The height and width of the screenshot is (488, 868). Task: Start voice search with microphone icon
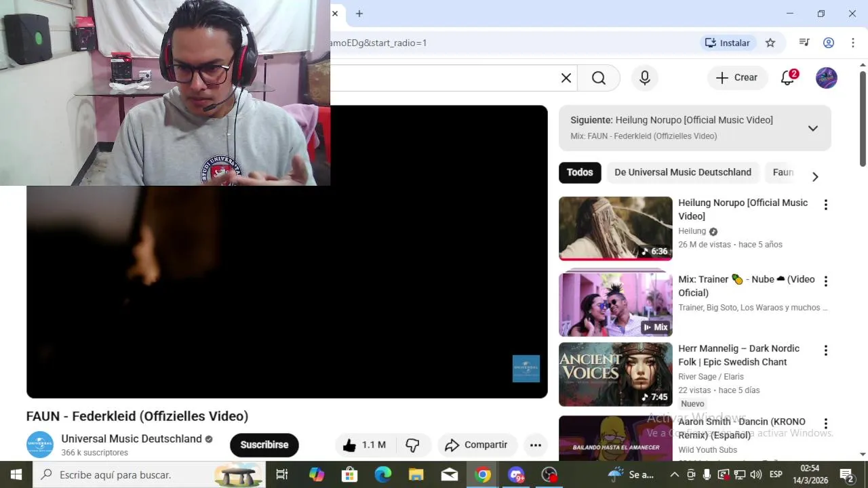pyautogui.click(x=645, y=78)
